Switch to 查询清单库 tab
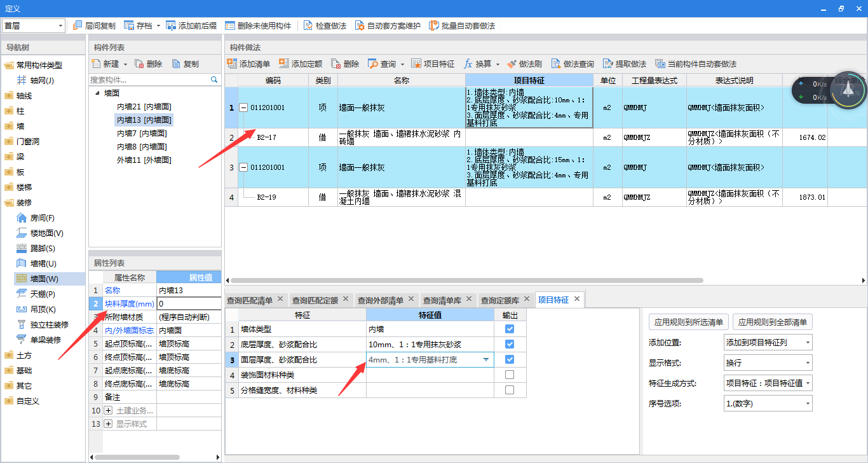Screen dimensions: 868x463 pos(442,300)
